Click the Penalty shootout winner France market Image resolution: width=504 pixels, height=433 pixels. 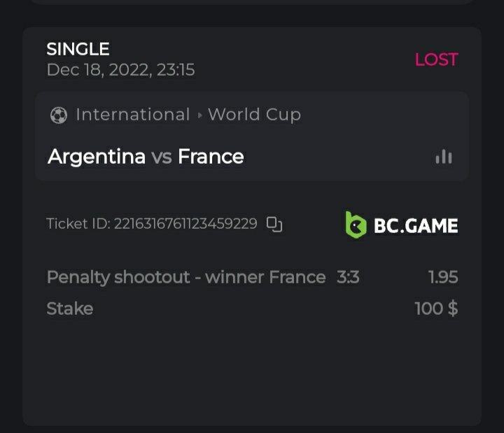click(185, 278)
